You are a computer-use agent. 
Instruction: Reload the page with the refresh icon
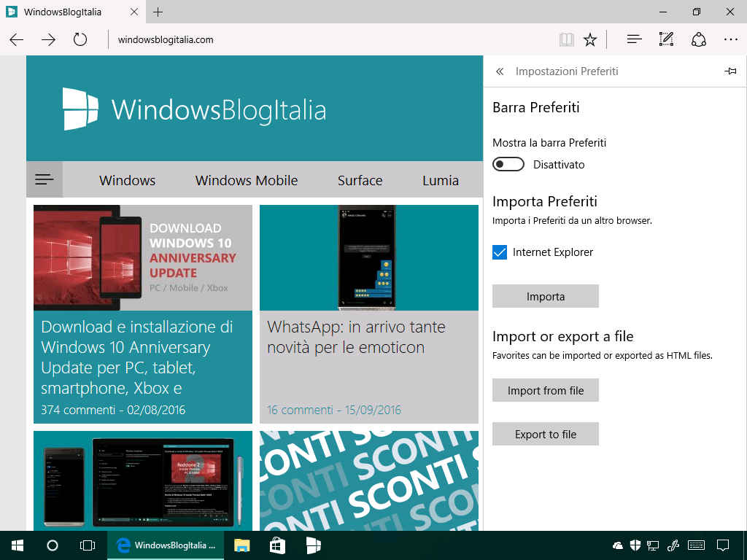(80, 39)
